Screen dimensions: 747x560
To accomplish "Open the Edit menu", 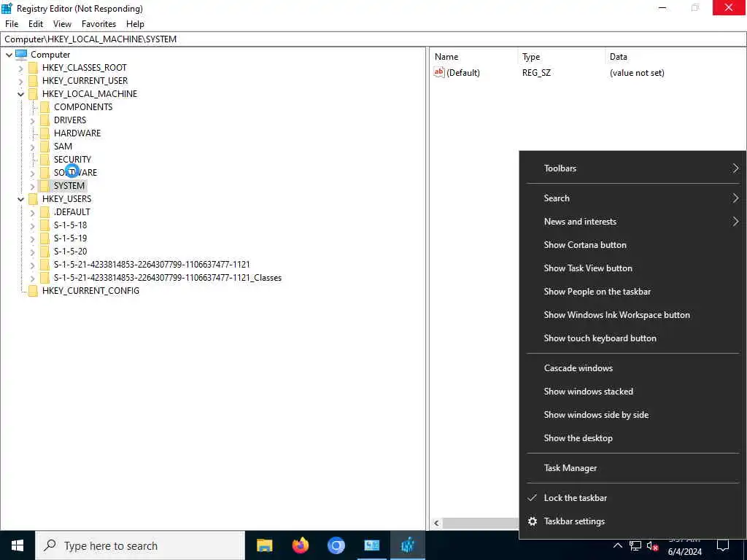I will tap(36, 24).
